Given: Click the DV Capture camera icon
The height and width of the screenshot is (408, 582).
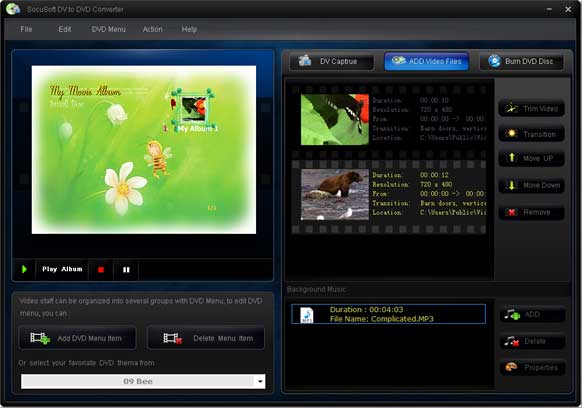Looking at the screenshot, I should [x=305, y=61].
